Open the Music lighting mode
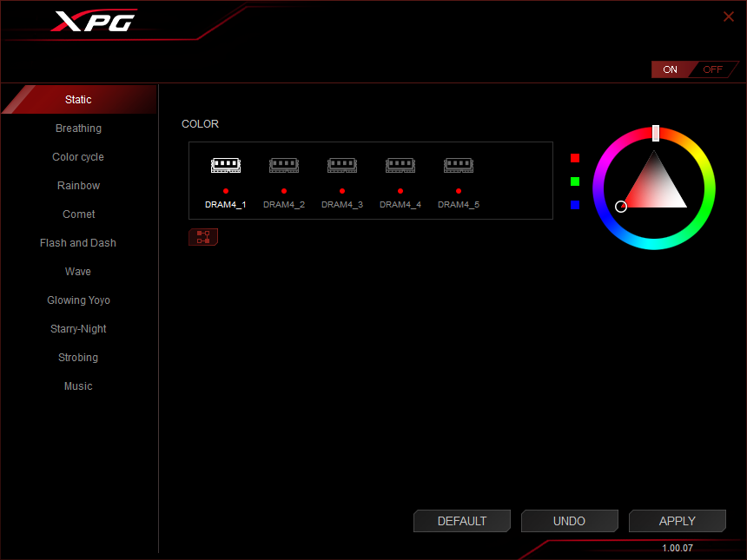The height and width of the screenshot is (560, 747). (78, 385)
